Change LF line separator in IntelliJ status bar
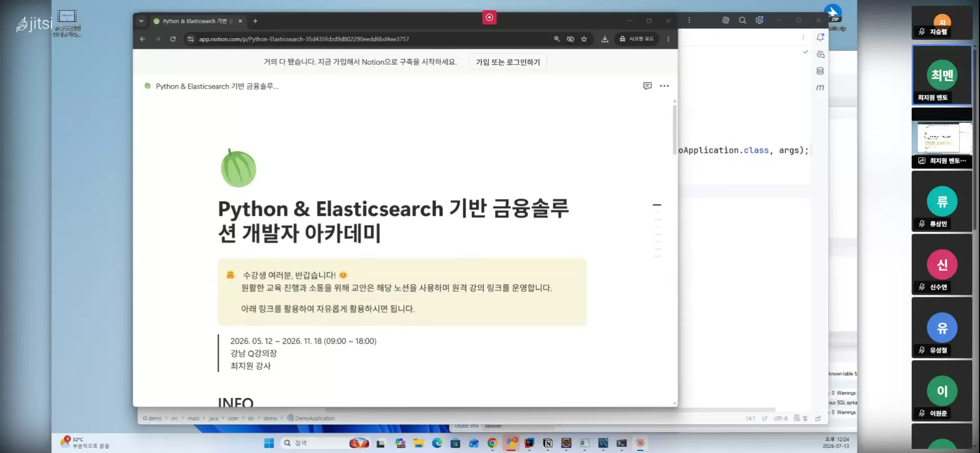The image size is (980, 453). point(765,418)
